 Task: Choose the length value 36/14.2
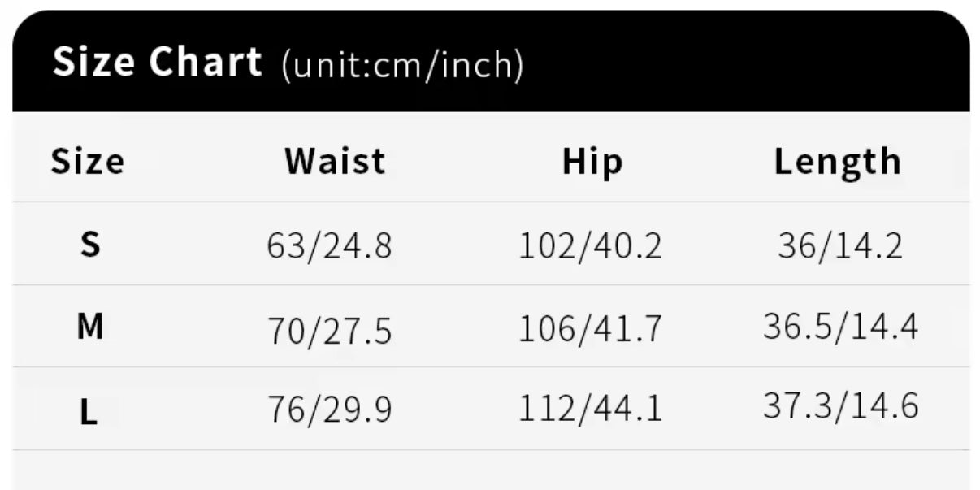pos(839,245)
